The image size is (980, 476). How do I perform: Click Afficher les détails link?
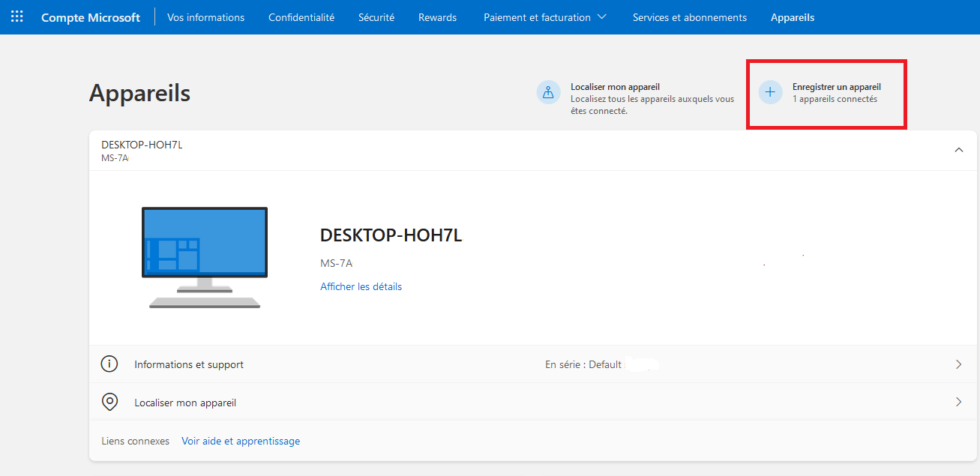(x=361, y=286)
